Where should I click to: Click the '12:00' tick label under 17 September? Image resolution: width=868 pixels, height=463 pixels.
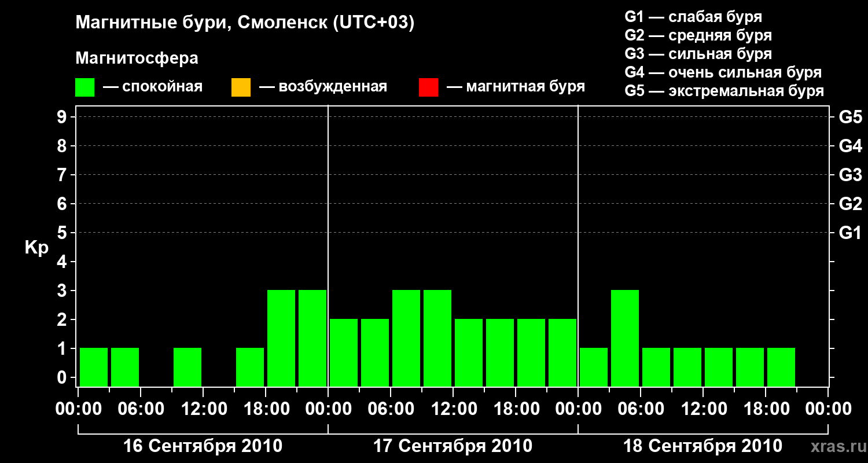(453, 409)
